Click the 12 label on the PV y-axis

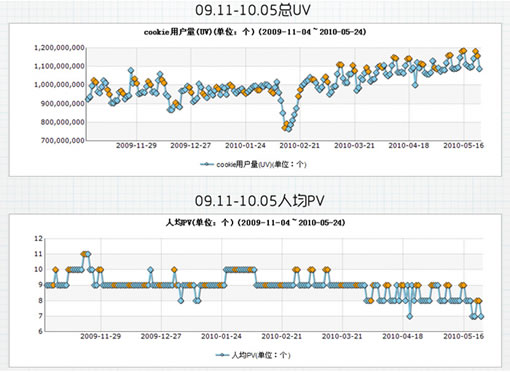click(38, 239)
